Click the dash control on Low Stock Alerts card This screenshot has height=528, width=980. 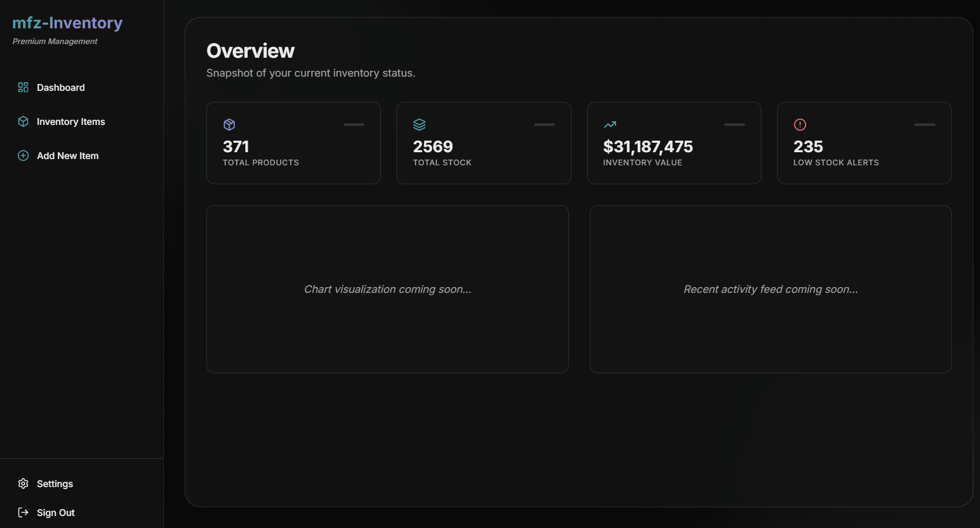click(x=925, y=124)
